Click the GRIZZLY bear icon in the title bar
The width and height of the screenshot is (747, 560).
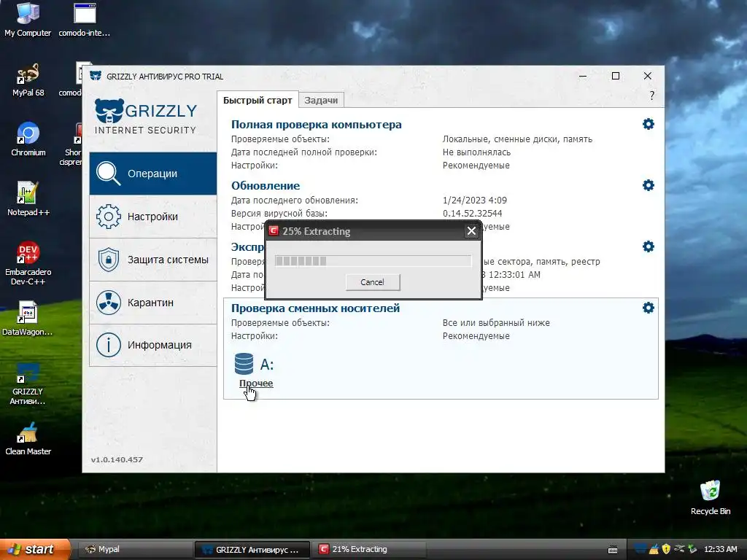coord(96,76)
